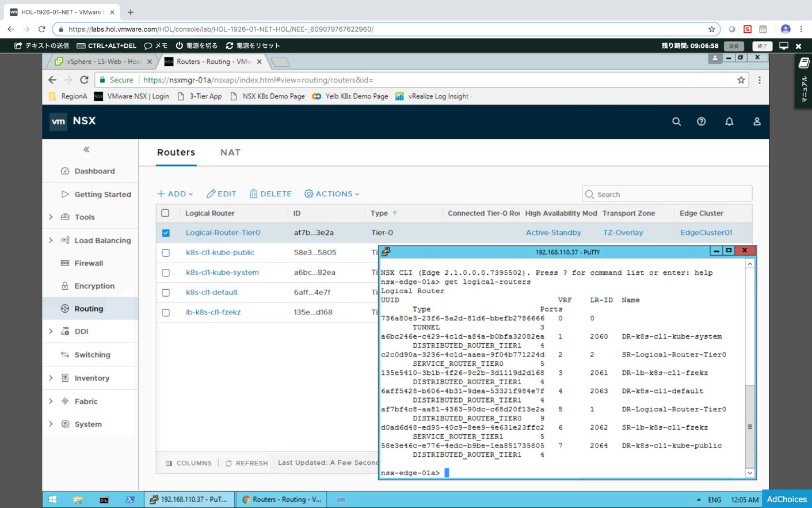
Task: Expand the System section in sidebar
Action: pos(51,424)
